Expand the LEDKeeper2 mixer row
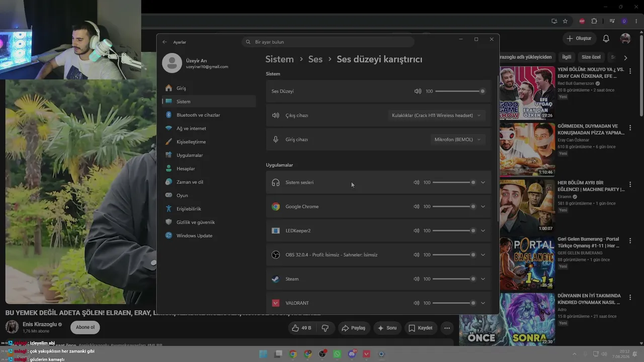The width and height of the screenshot is (644, 362). coord(482,231)
